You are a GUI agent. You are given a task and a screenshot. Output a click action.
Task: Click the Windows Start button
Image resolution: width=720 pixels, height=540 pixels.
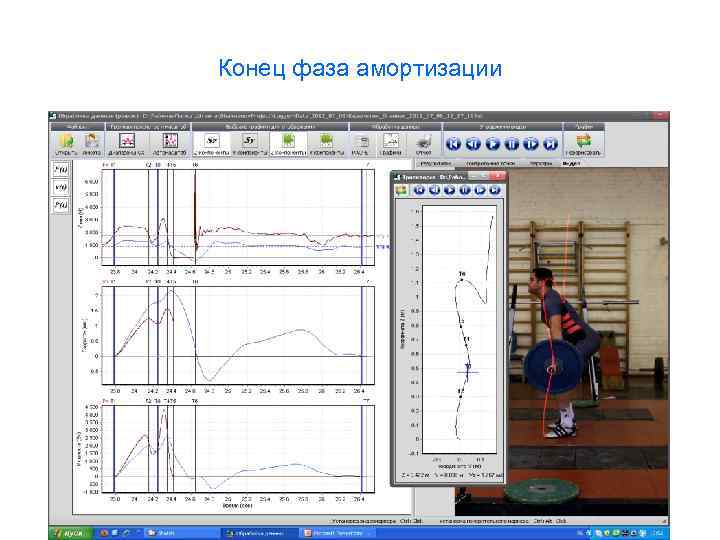click(x=71, y=533)
